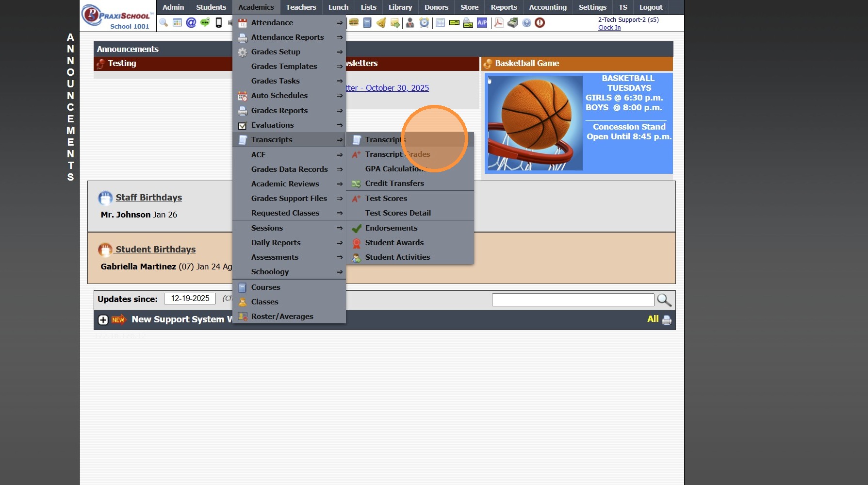Expand the Daily Reports submenu
This screenshot has height=485, width=868.
click(x=289, y=243)
